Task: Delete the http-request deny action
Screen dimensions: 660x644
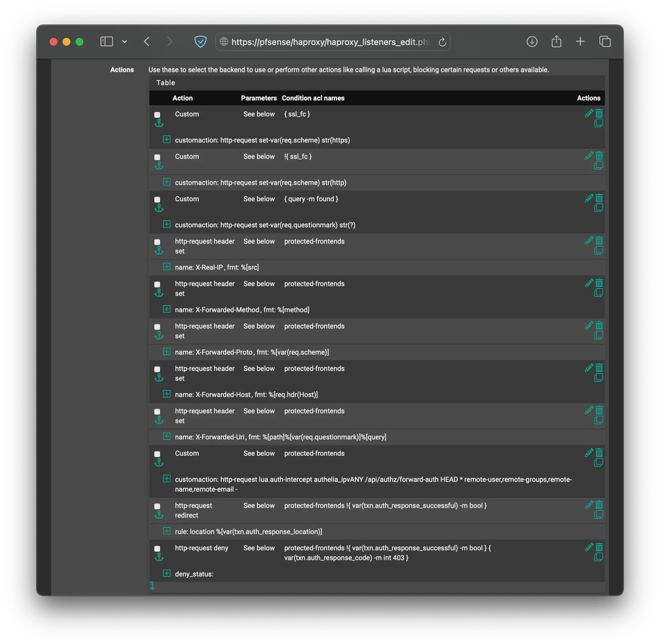Action: pyautogui.click(x=599, y=546)
